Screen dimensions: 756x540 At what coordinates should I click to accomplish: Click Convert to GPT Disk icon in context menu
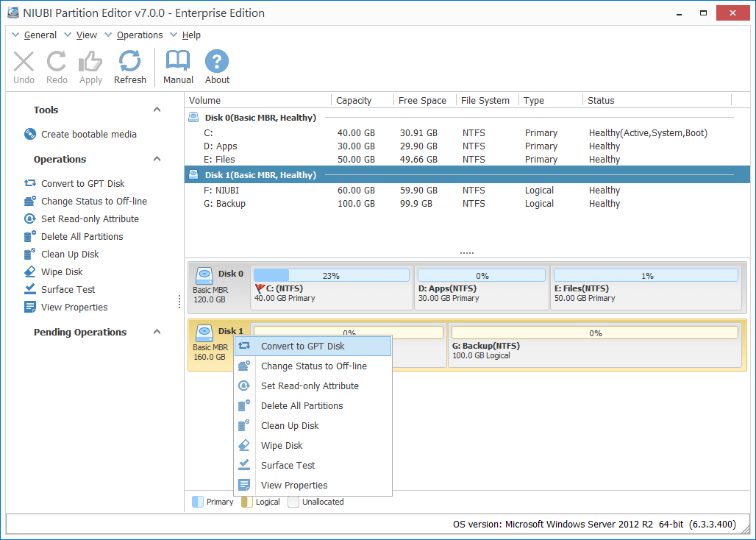[x=244, y=347]
